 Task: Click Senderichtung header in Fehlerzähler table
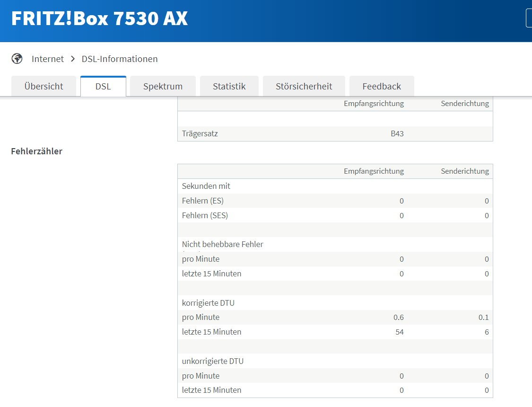click(465, 171)
